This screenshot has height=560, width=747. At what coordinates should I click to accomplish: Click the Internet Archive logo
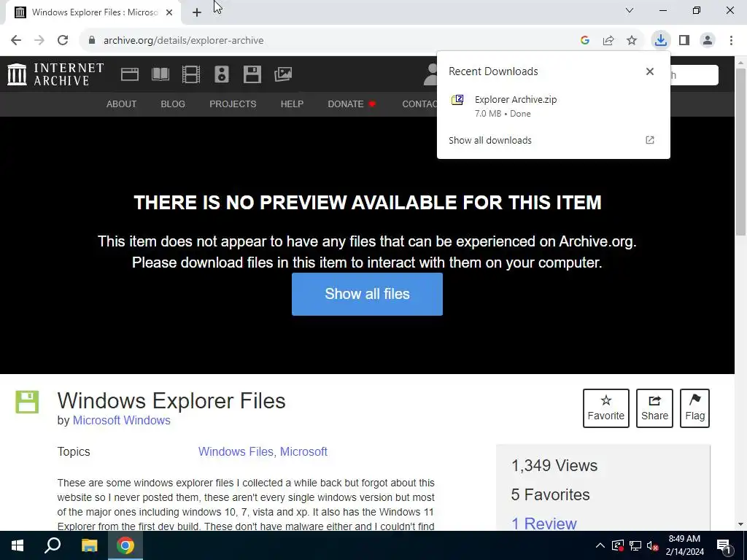[55, 74]
